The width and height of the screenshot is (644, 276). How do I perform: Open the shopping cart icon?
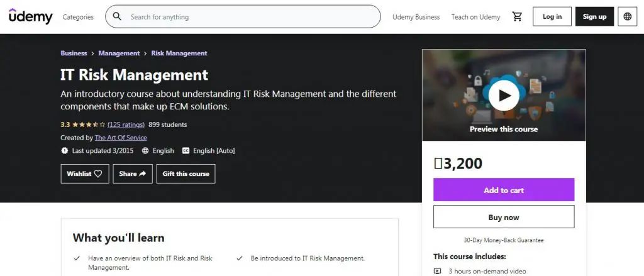pyautogui.click(x=517, y=17)
